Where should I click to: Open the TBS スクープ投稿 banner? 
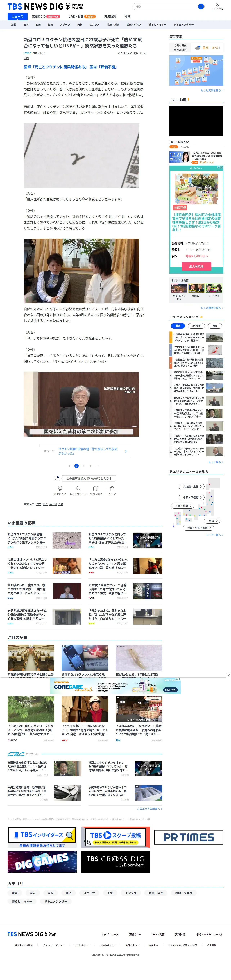click(x=115, y=837)
